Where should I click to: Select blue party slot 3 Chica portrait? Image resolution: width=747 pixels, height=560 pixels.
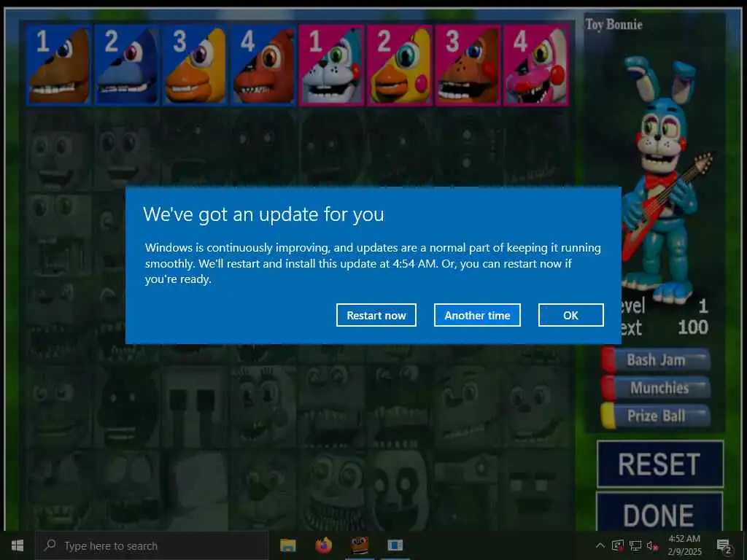click(195, 65)
